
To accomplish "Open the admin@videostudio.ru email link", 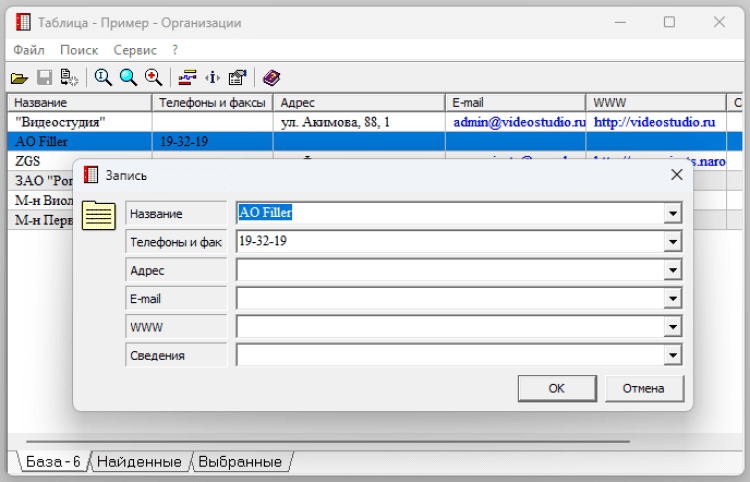I will click(x=519, y=122).
